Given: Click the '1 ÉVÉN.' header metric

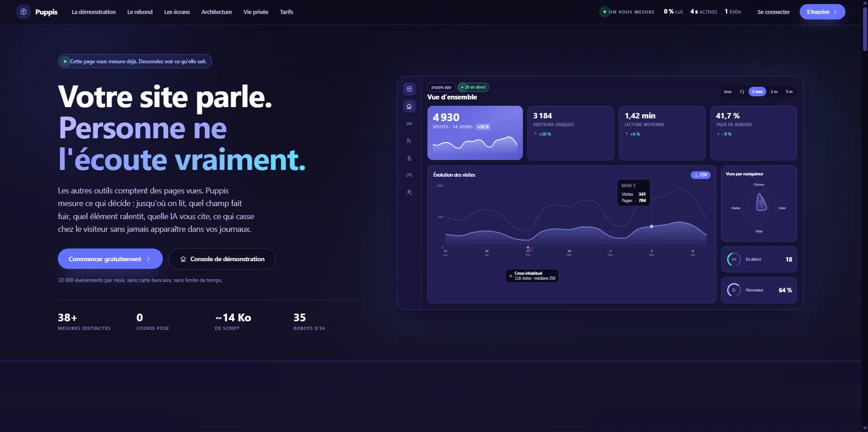Looking at the screenshot, I should coord(733,12).
